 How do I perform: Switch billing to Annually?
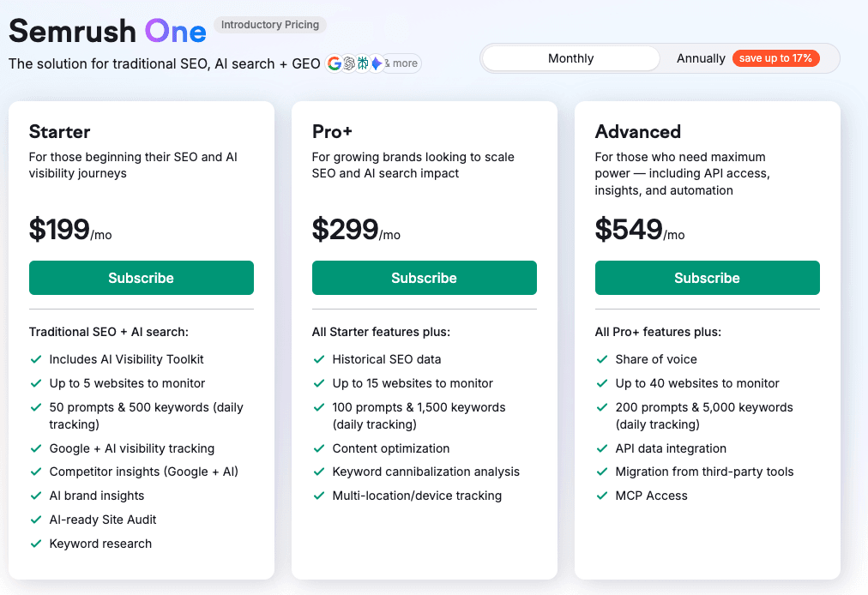coord(701,58)
